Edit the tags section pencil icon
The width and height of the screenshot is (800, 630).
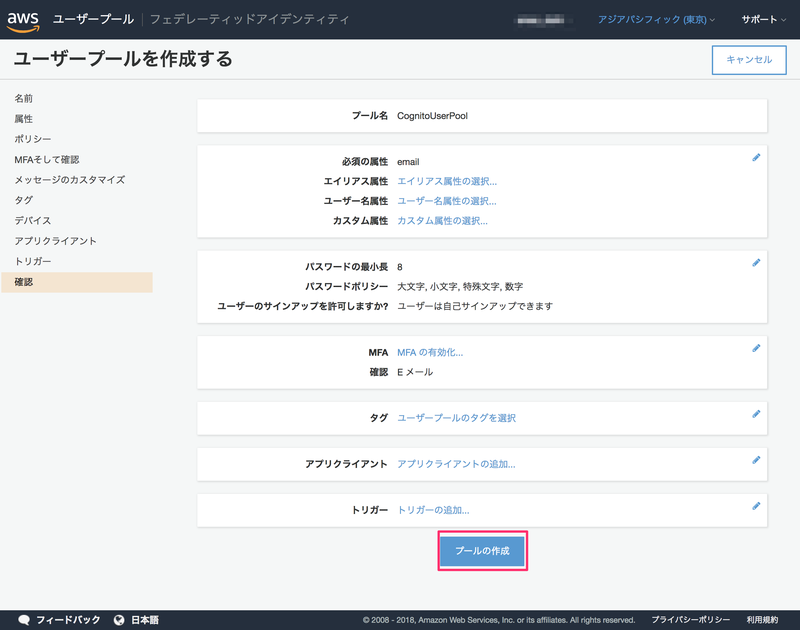tap(756, 414)
